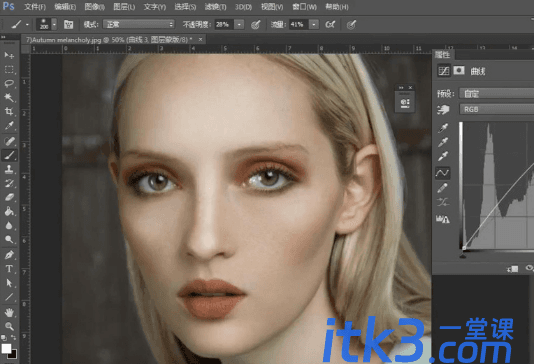Select the Path Selection tool
Screen dimensions: 534x364
tap(9, 283)
